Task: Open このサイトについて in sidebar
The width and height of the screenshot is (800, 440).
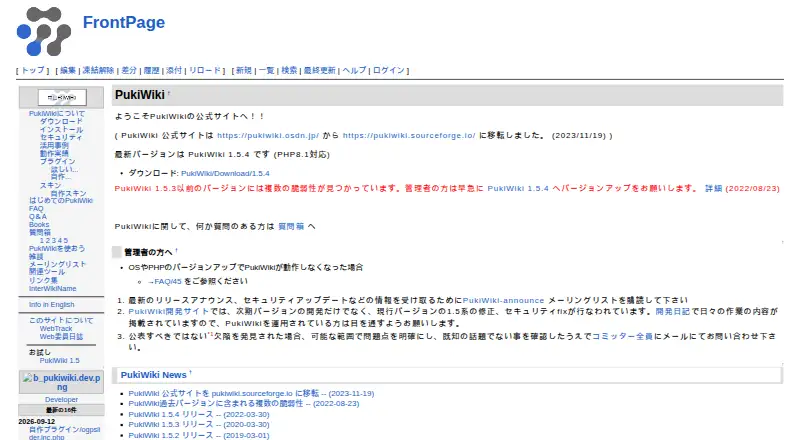Action: pos(61,321)
